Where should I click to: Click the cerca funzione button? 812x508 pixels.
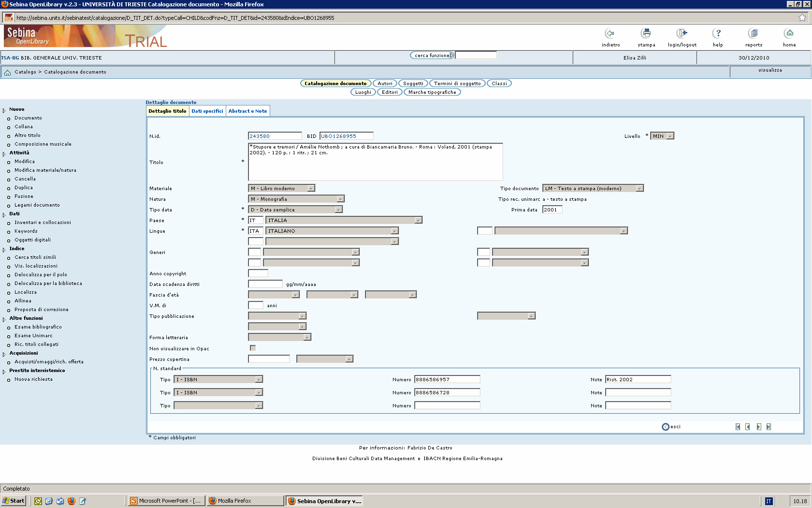(x=432, y=55)
